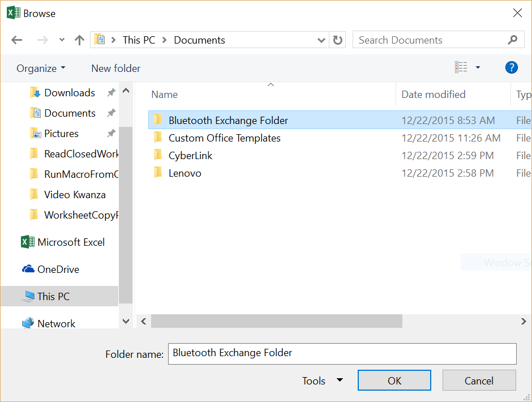Click the New folder button
The image size is (532, 402).
tap(115, 68)
